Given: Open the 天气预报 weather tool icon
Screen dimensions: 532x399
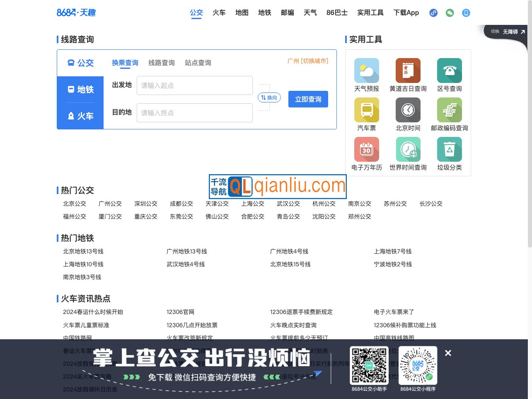Looking at the screenshot, I should point(366,71).
